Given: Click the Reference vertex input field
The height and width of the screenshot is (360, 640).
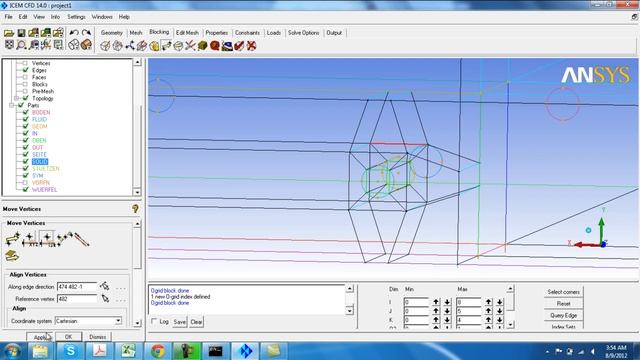Looking at the screenshot, I should (77, 299).
